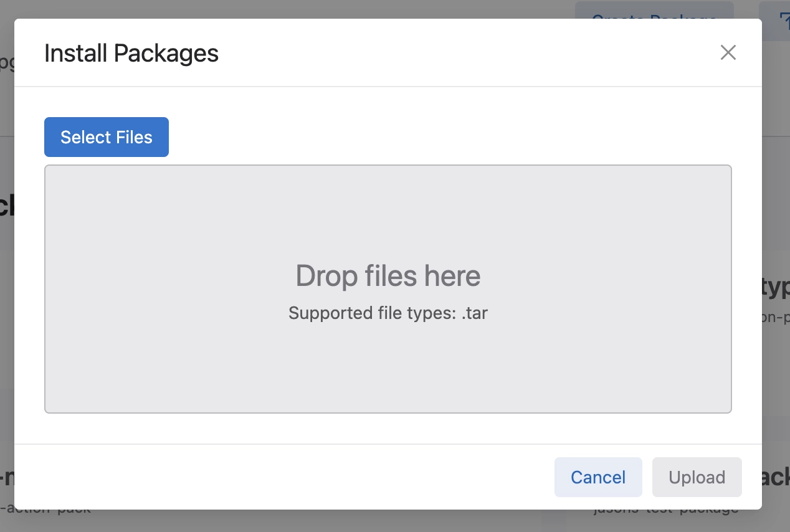
Task: Close the Install Packages dialog with X
Action: coord(728,53)
